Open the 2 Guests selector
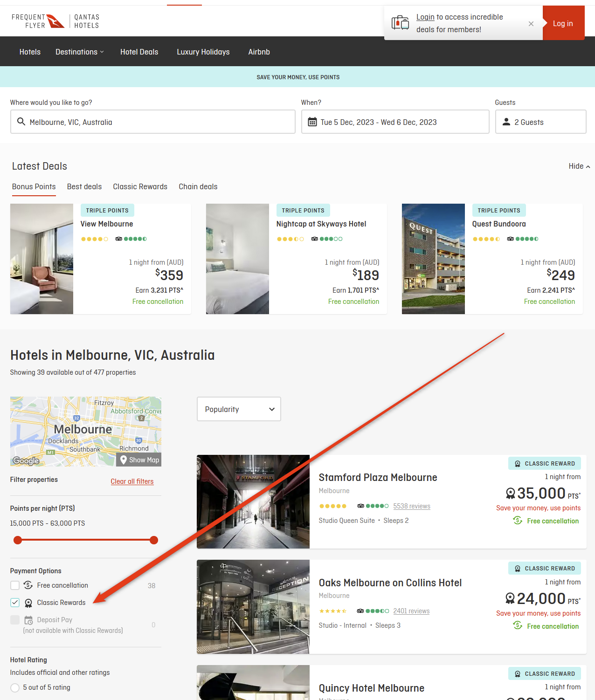The width and height of the screenshot is (595, 700). point(541,122)
